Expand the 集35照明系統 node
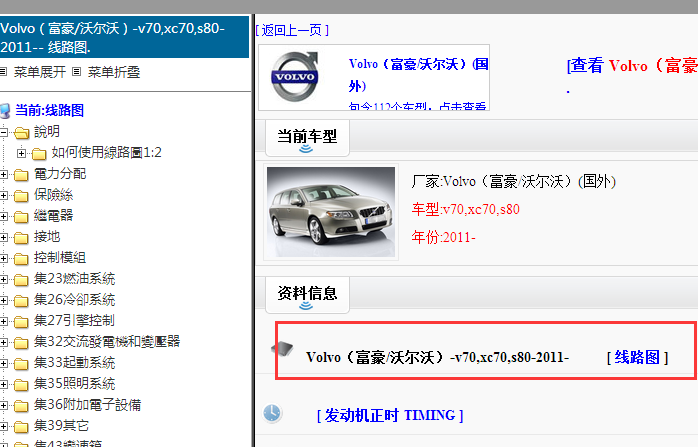This screenshot has width=698, height=447. click(x=4, y=384)
